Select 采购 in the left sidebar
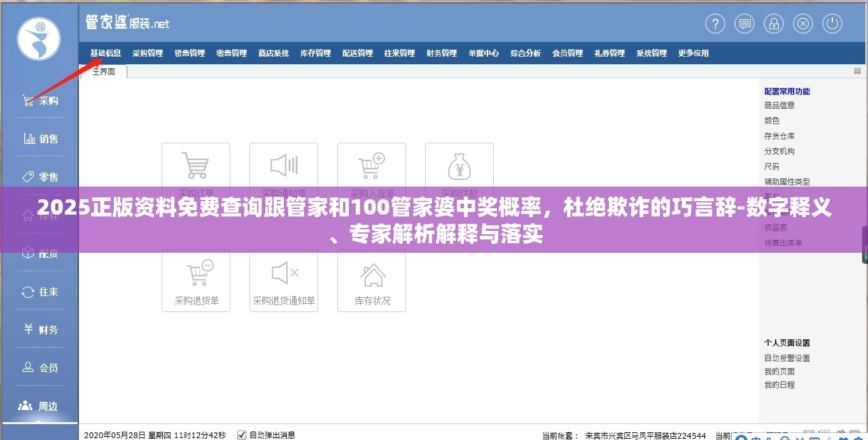This screenshot has height=440, width=868. pyautogui.click(x=39, y=101)
